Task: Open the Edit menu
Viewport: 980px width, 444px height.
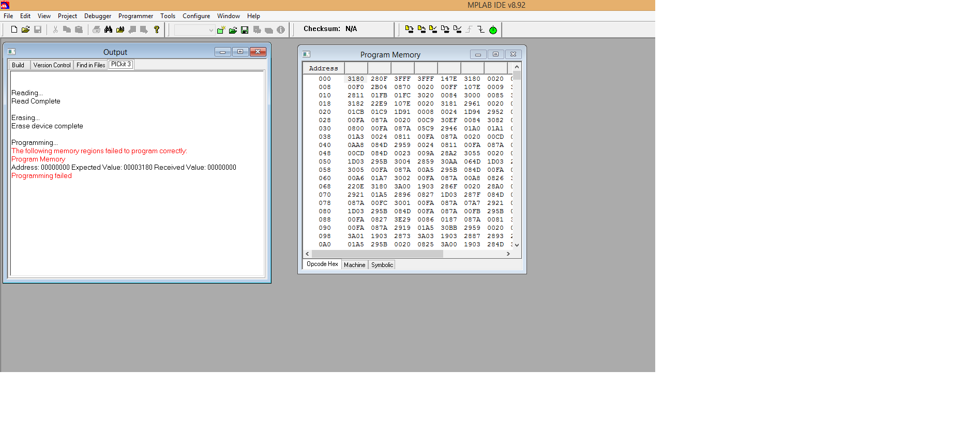Action: point(25,16)
